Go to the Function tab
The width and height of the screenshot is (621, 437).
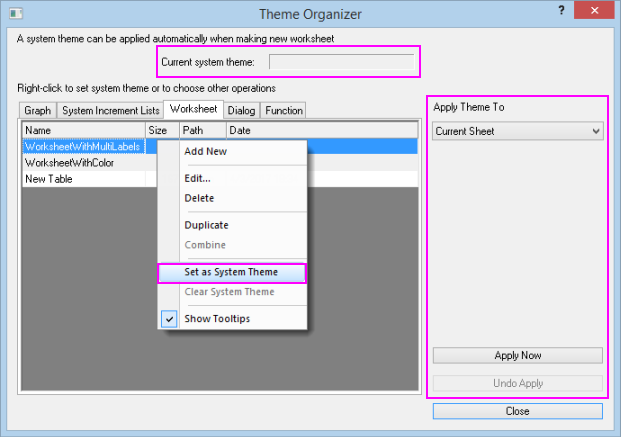(283, 110)
